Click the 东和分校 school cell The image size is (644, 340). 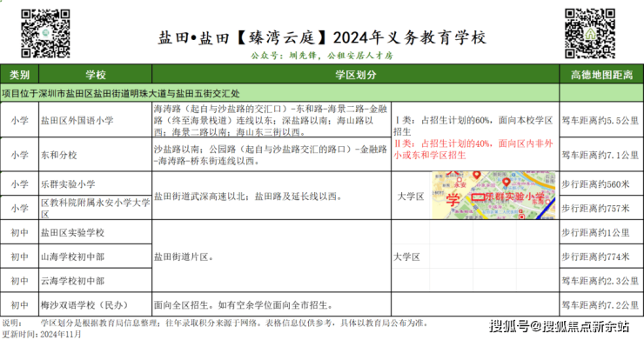[95, 155]
